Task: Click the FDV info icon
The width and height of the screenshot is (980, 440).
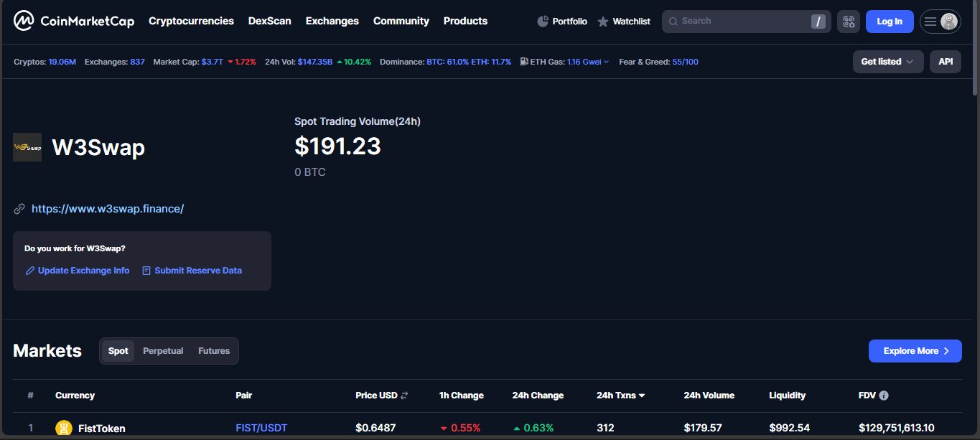Action: tap(884, 395)
